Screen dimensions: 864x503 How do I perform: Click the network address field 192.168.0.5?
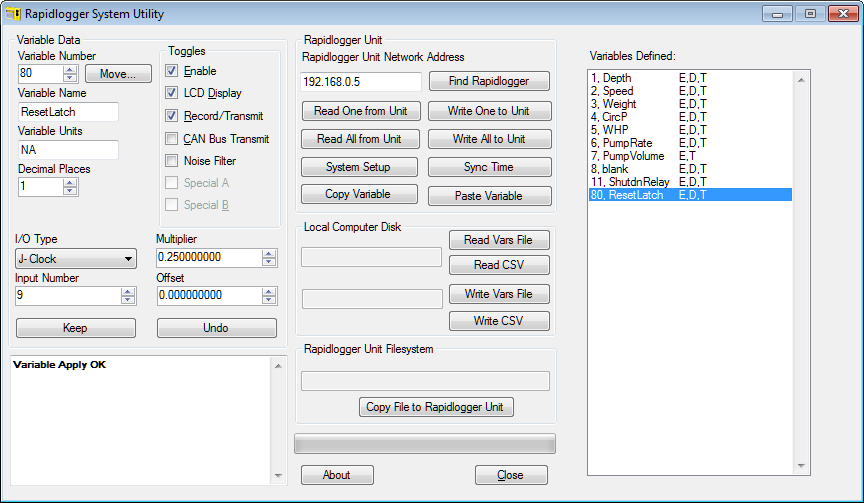(x=361, y=82)
